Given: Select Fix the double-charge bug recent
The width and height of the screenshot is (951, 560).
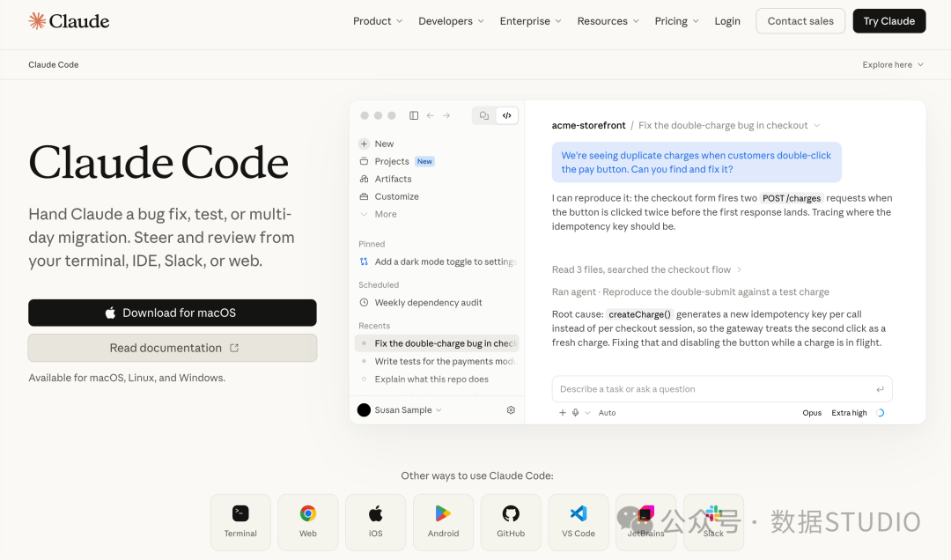Looking at the screenshot, I should pyautogui.click(x=437, y=343).
